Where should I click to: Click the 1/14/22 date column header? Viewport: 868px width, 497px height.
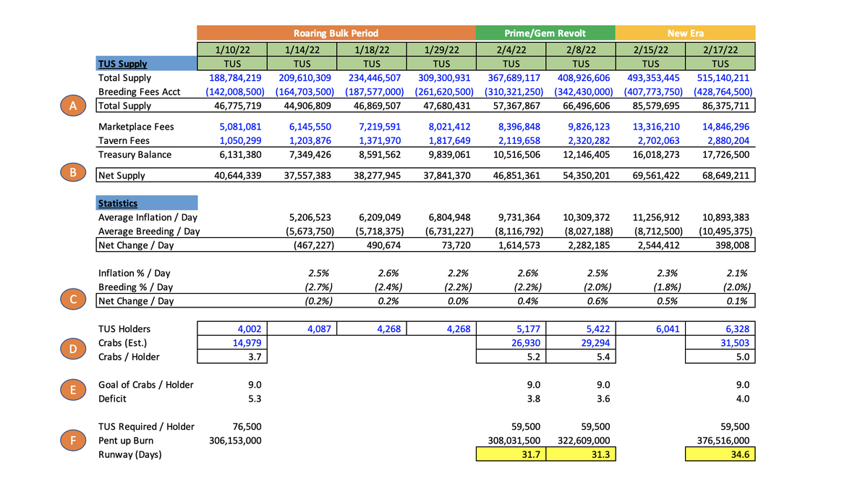point(301,50)
